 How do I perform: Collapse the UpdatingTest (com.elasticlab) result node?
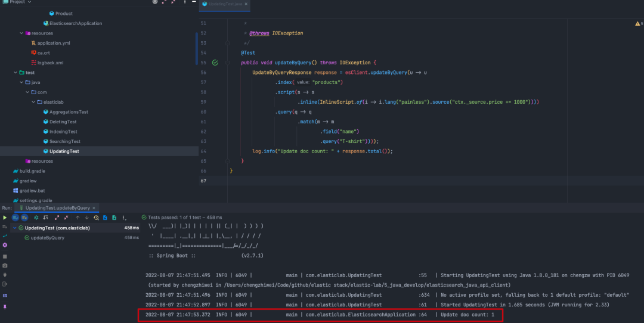click(x=15, y=228)
